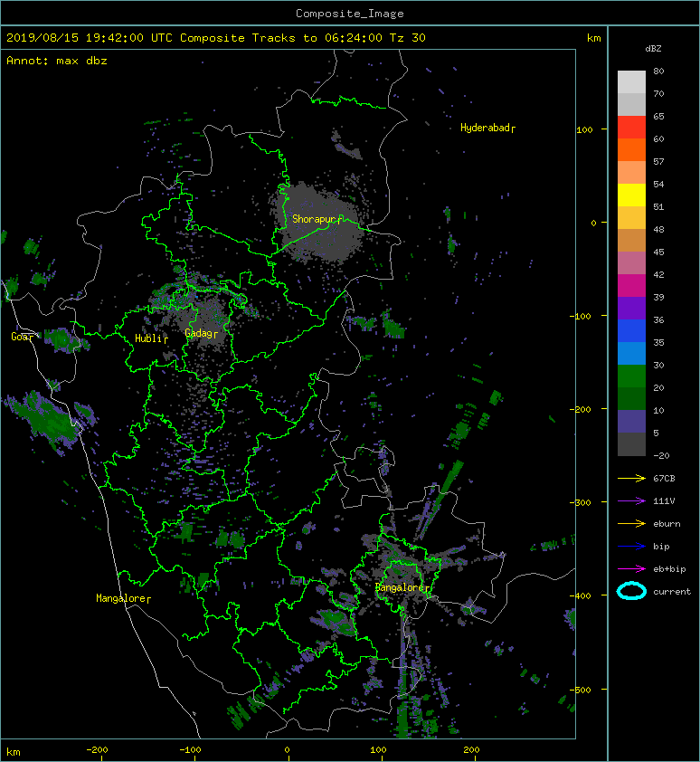Click the magenta eb+bip arrow legend icon

click(631, 568)
